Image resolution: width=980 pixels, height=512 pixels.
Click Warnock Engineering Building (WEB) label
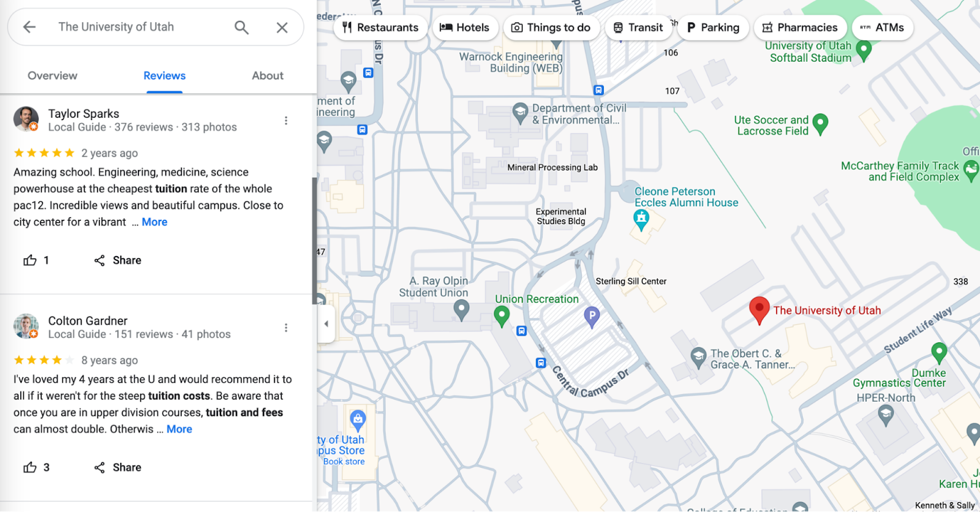coord(511,62)
